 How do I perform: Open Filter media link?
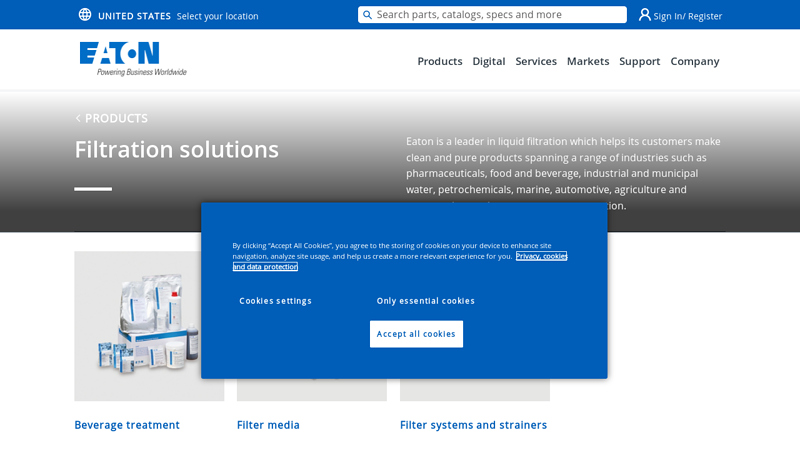coord(268,425)
